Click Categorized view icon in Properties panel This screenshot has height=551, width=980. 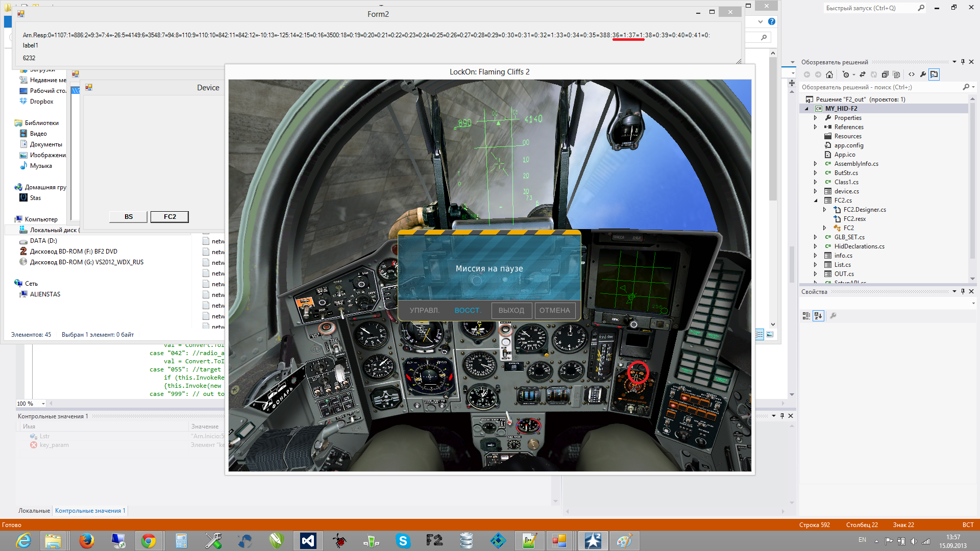(806, 316)
